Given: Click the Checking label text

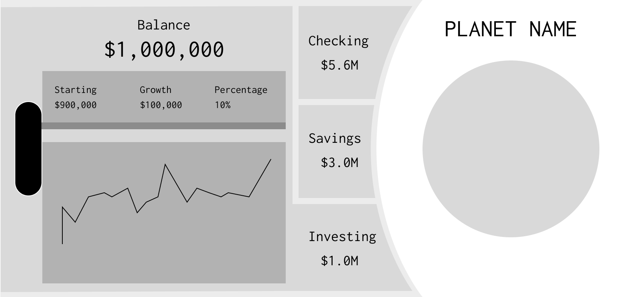Looking at the screenshot, I should 339,41.
